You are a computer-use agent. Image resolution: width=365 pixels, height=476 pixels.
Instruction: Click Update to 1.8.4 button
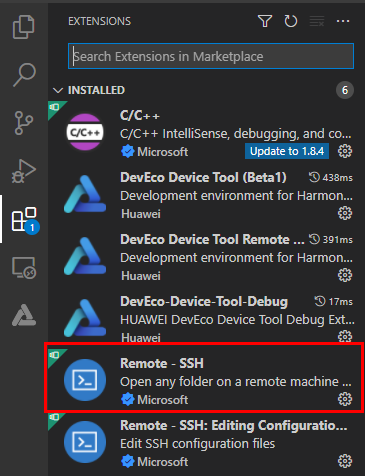click(x=287, y=151)
